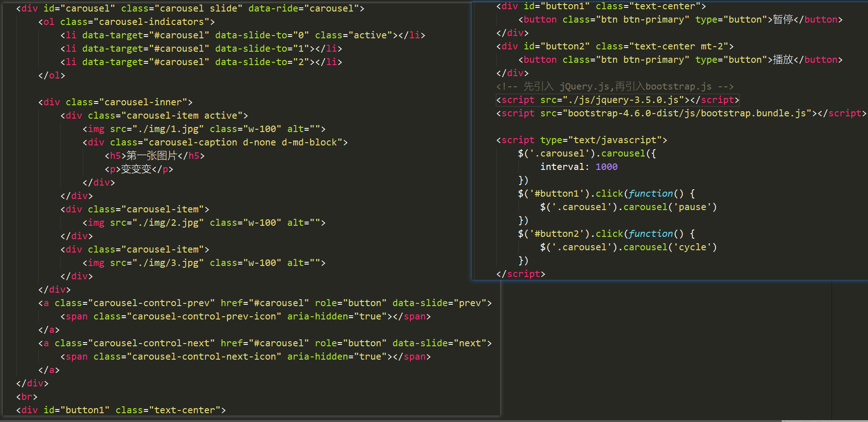Click the span line with carousel-control-prev-icon
Viewport: 868px width, 422px height.
click(x=246, y=316)
